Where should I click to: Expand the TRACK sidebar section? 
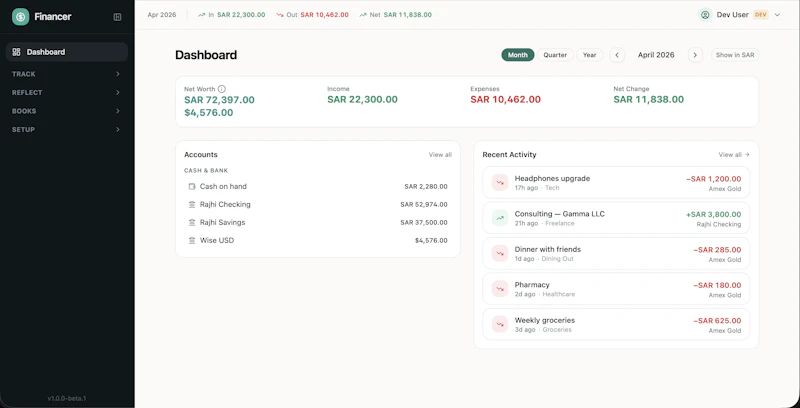(x=66, y=74)
